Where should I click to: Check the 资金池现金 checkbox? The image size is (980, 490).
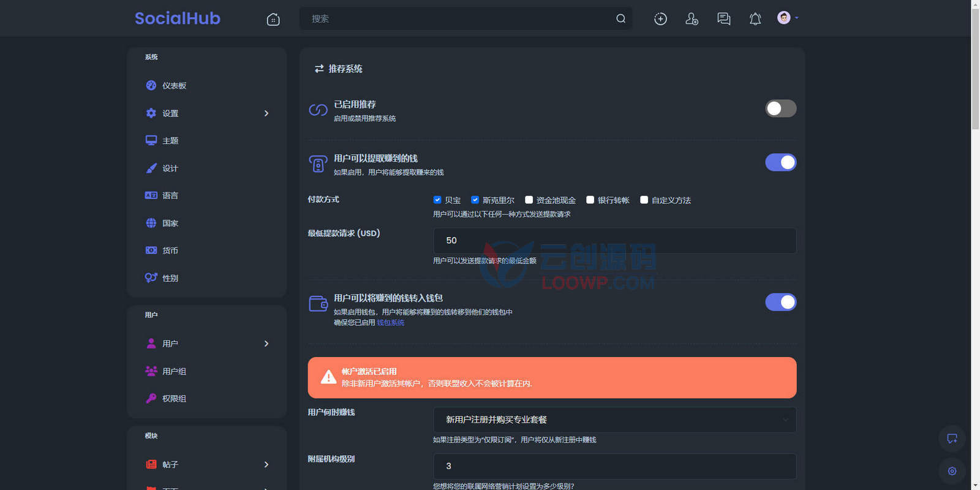529,200
